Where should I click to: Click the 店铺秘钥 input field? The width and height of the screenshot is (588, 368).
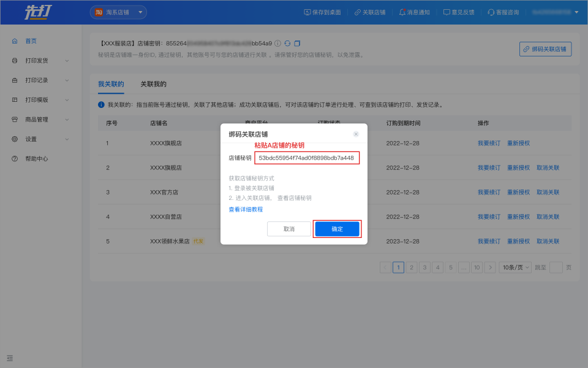pyautogui.click(x=306, y=158)
